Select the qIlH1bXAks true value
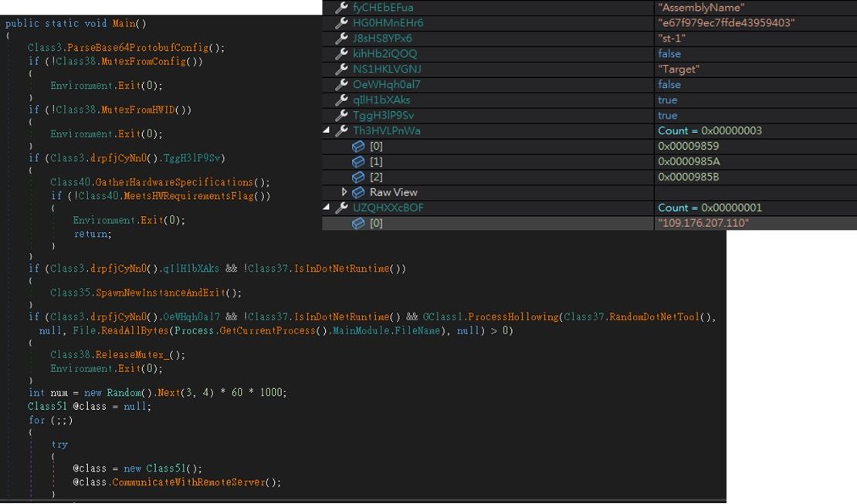This screenshot has width=857, height=504. click(x=667, y=100)
